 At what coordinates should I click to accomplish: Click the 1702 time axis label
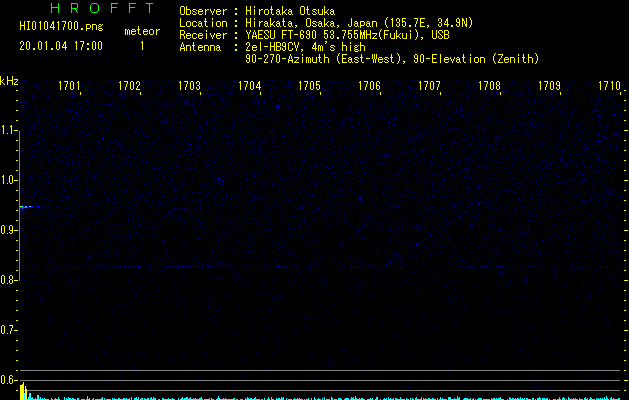[x=129, y=86]
